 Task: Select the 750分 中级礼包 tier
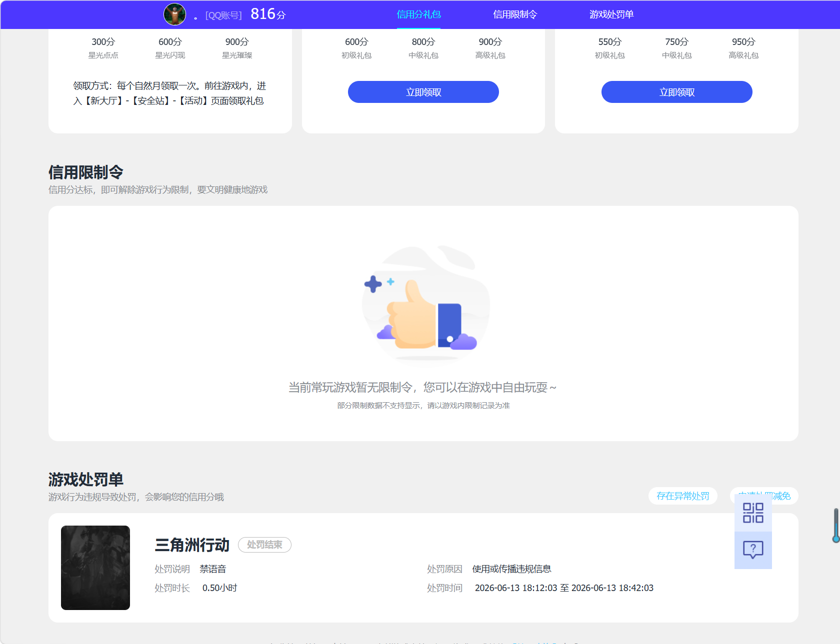click(677, 48)
